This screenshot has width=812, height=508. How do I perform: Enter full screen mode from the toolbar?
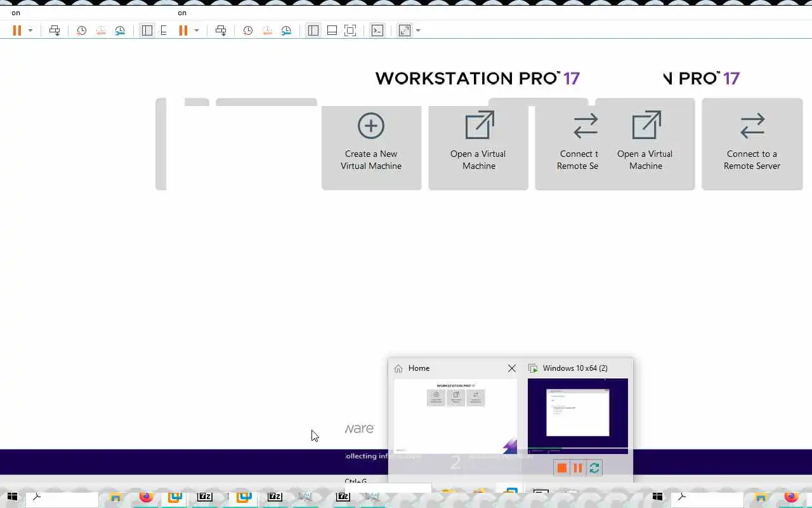point(350,30)
